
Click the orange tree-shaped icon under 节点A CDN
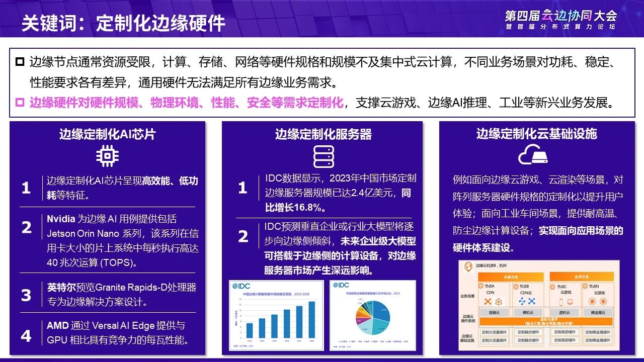[499, 302]
